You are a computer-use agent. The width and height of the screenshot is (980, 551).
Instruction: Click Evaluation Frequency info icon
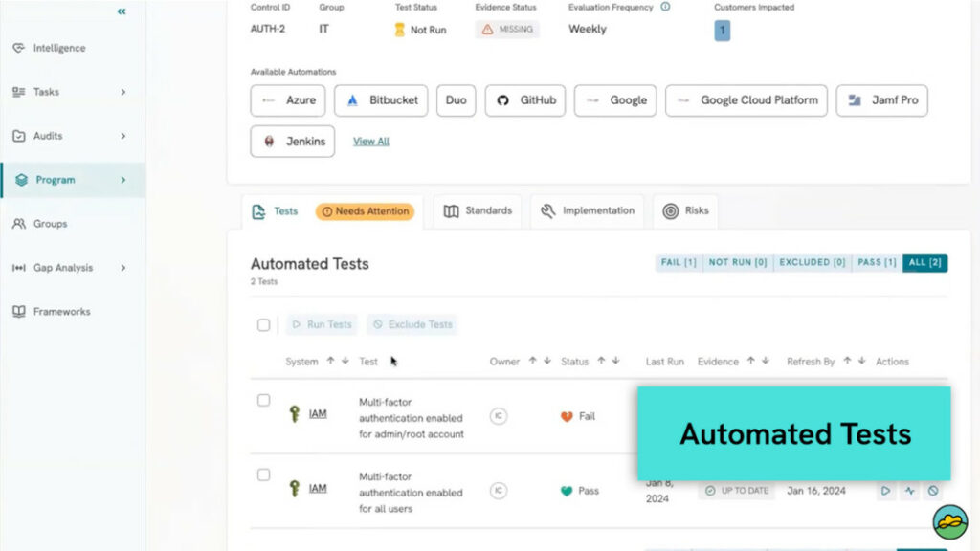tap(665, 7)
